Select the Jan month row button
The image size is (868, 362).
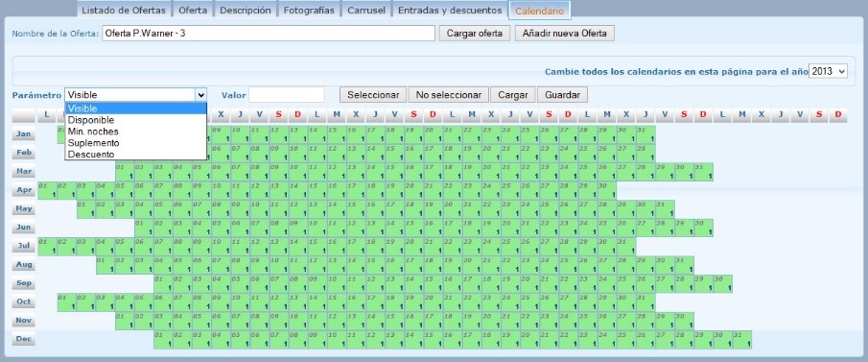tap(24, 134)
